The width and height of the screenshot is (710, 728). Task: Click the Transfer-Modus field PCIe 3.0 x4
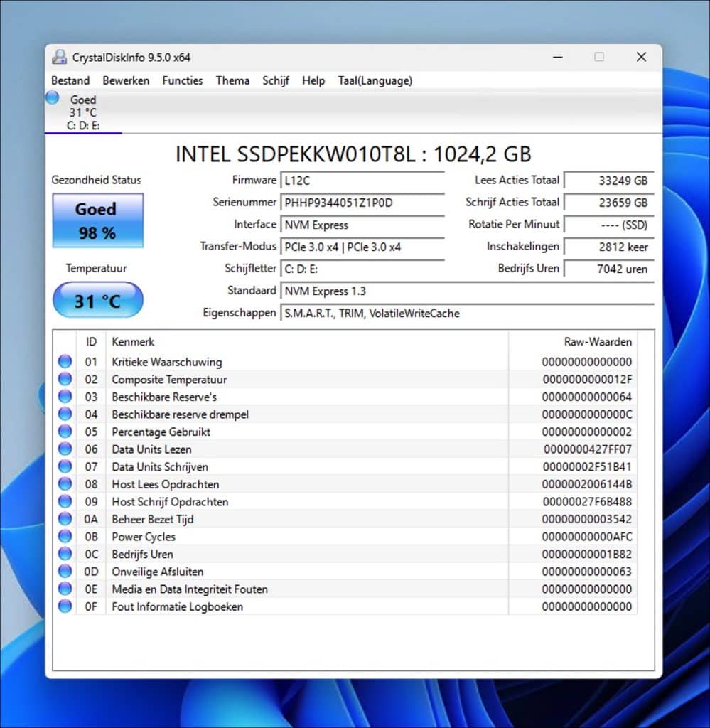tap(362, 247)
